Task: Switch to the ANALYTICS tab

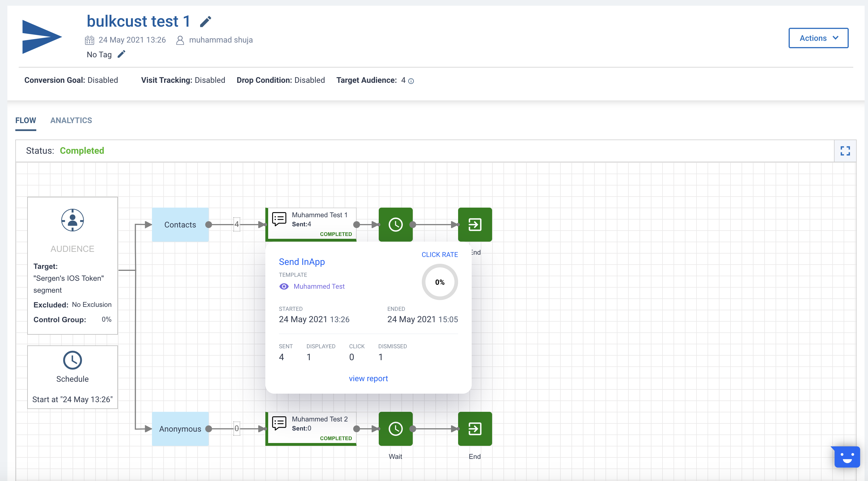Action: click(x=71, y=120)
